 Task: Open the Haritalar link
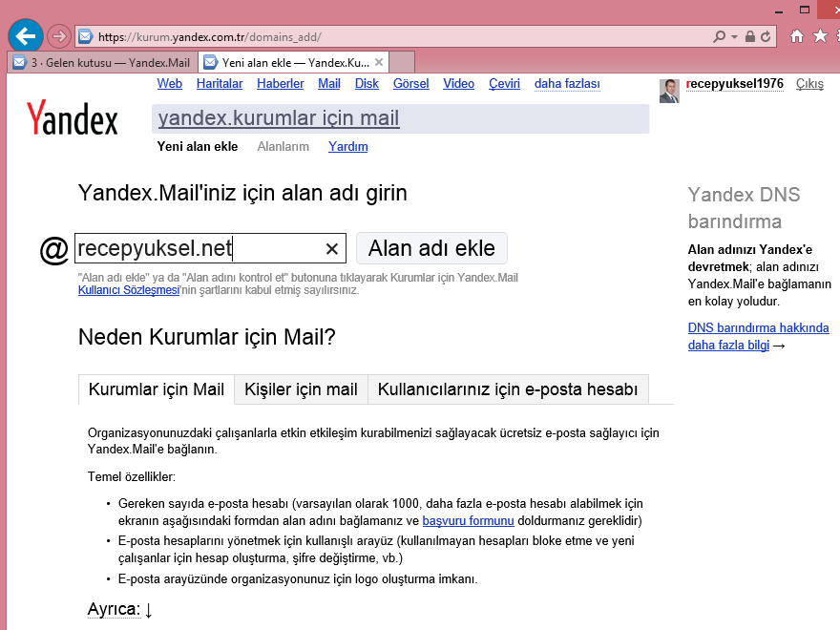tap(220, 84)
